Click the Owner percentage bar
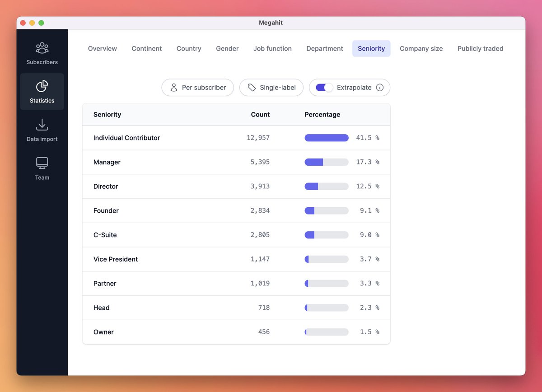The height and width of the screenshot is (392, 542). [x=327, y=332]
